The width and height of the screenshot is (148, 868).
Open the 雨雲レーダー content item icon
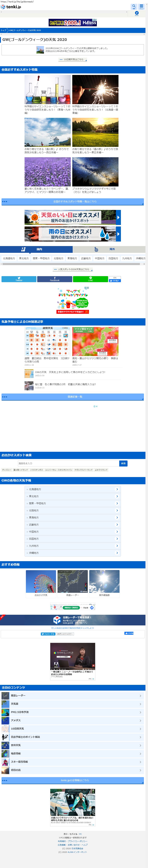pos(5,696)
